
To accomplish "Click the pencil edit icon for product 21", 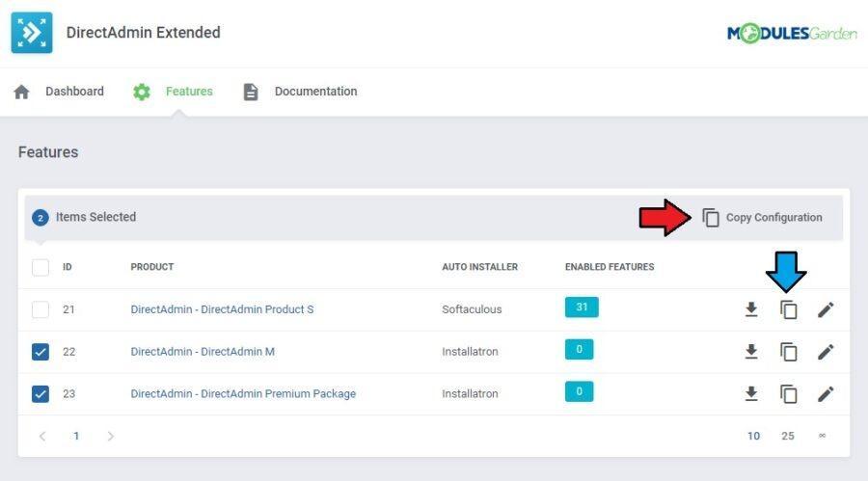I will click(x=826, y=309).
